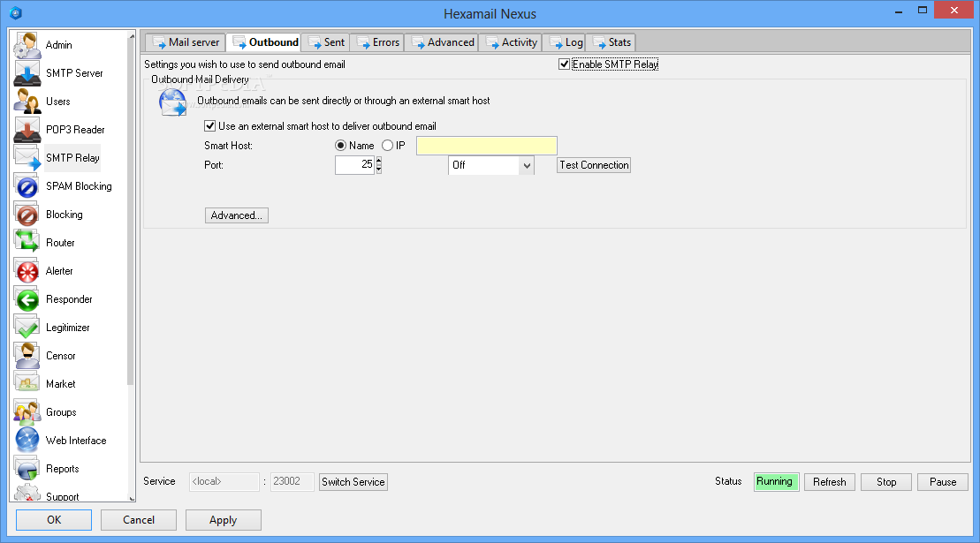Click the Service host local field
The height and width of the screenshot is (543, 980).
(x=224, y=482)
